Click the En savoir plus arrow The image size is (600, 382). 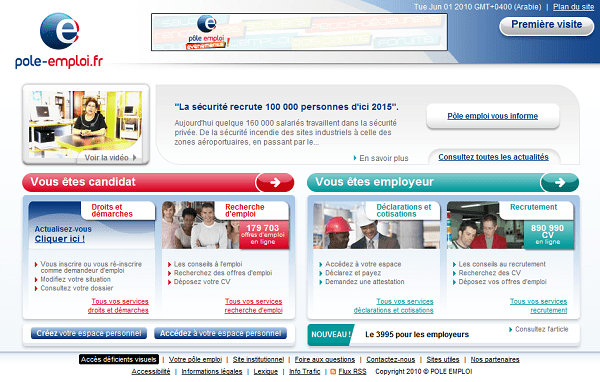(x=355, y=158)
